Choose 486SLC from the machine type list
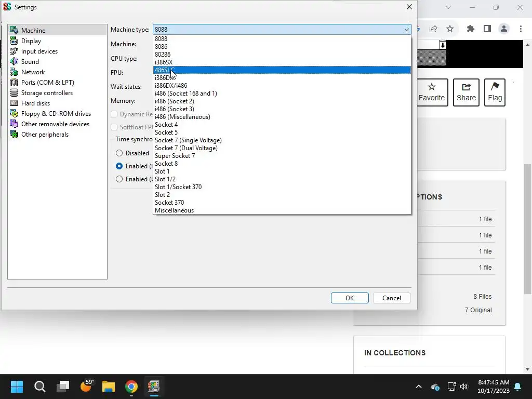The width and height of the screenshot is (532, 399). pos(282,70)
